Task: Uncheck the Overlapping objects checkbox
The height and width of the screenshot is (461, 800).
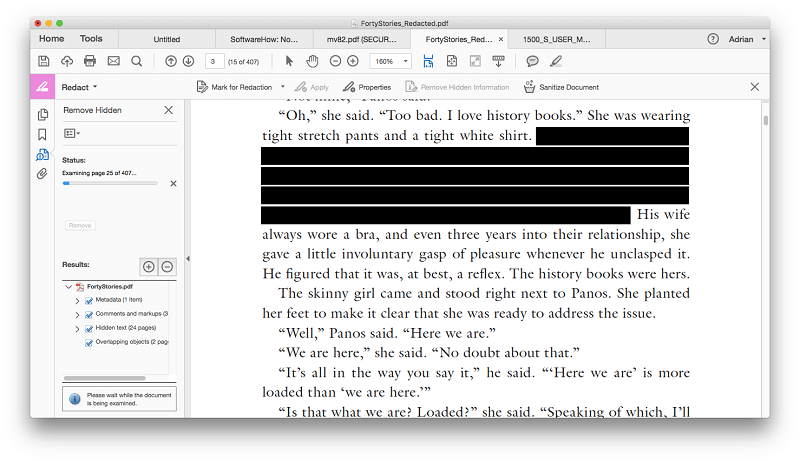Action: [89, 343]
